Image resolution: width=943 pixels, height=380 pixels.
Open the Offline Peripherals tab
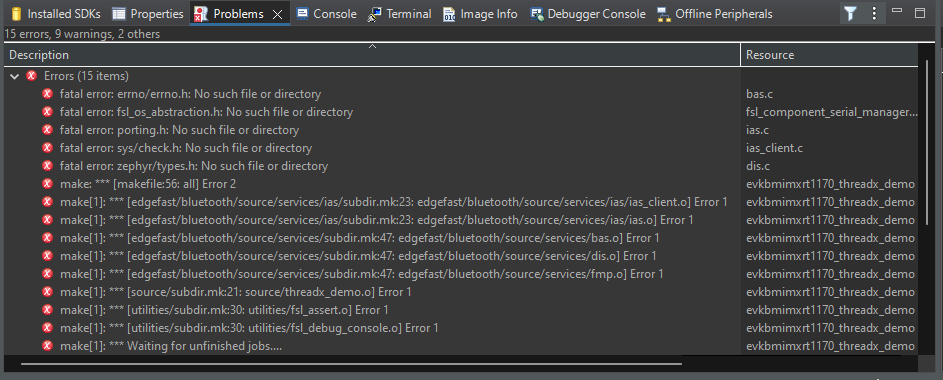coord(714,13)
